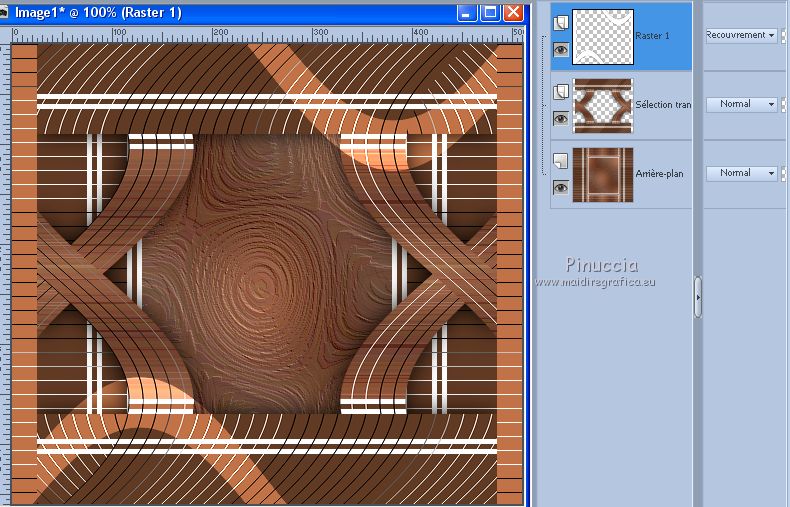Select the Arrière-plan layer thumbnail
The width and height of the screenshot is (790, 507).
click(x=603, y=174)
